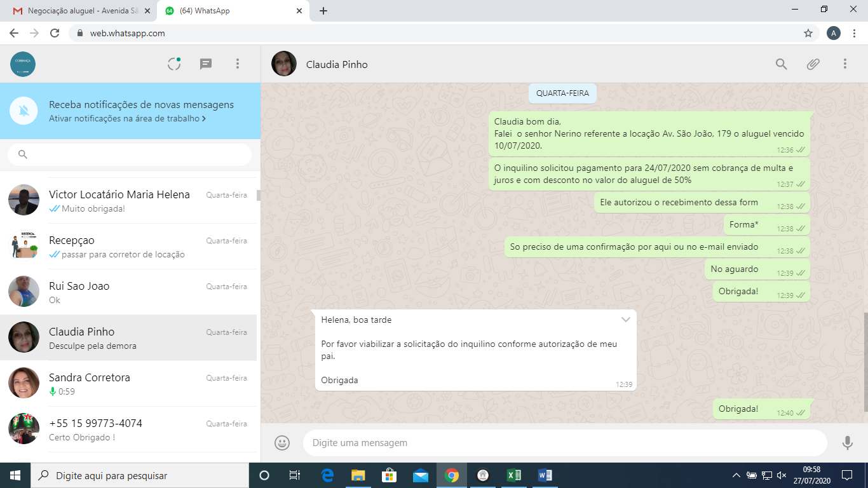868x488 pixels.
Task: Open a new browser tab
Action: 323,11
